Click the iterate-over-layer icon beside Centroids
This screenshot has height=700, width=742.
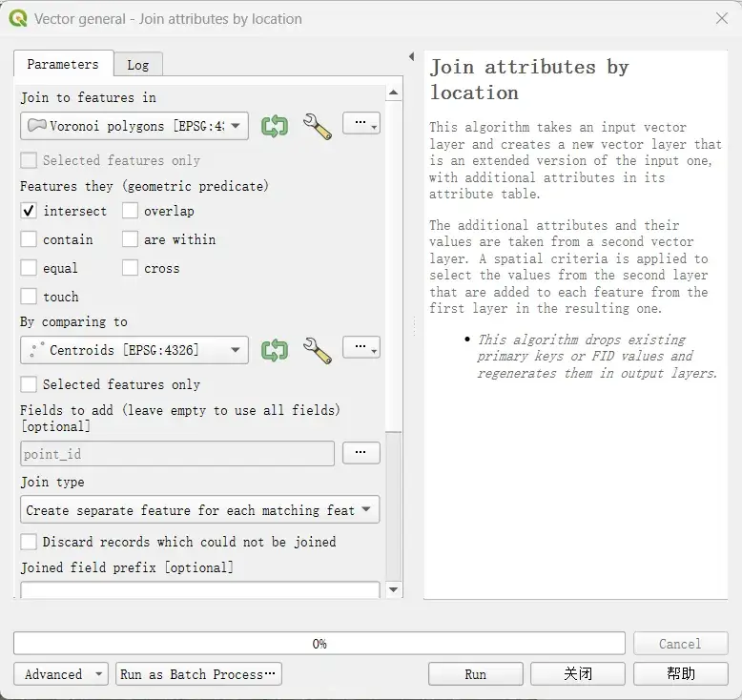pyautogui.click(x=275, y=350)
